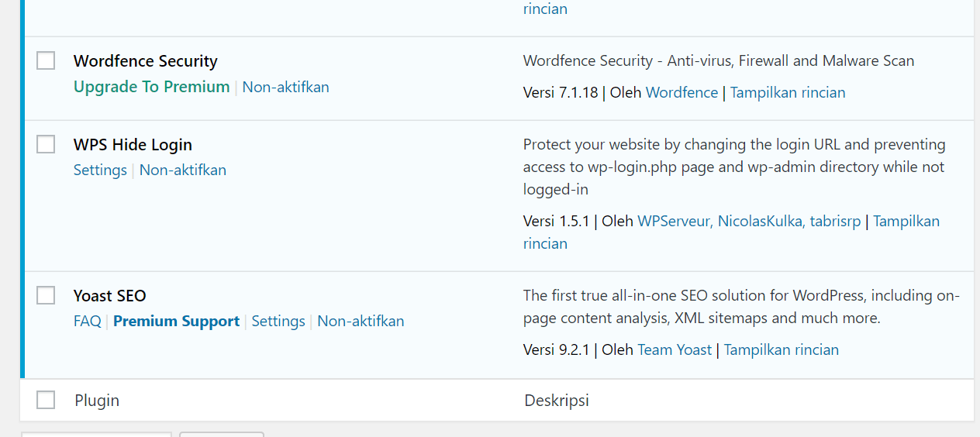Click the Versi 7.1.18 version text
This screenshot has width=980, height=437.
561,92
